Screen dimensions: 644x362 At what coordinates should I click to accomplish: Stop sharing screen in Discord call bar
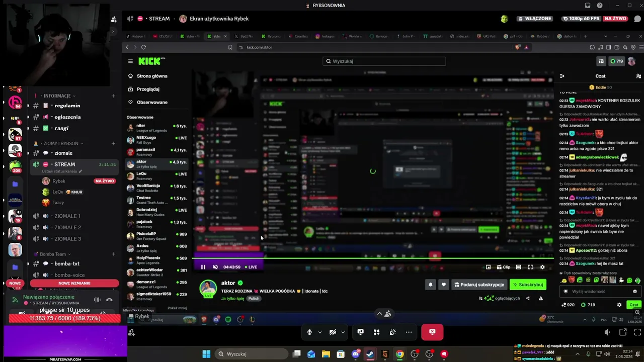click(x=432, y=332)
